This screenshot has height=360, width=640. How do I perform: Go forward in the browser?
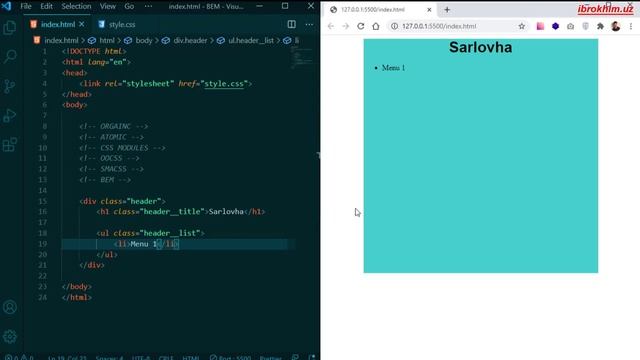click(x=345, y=26)
